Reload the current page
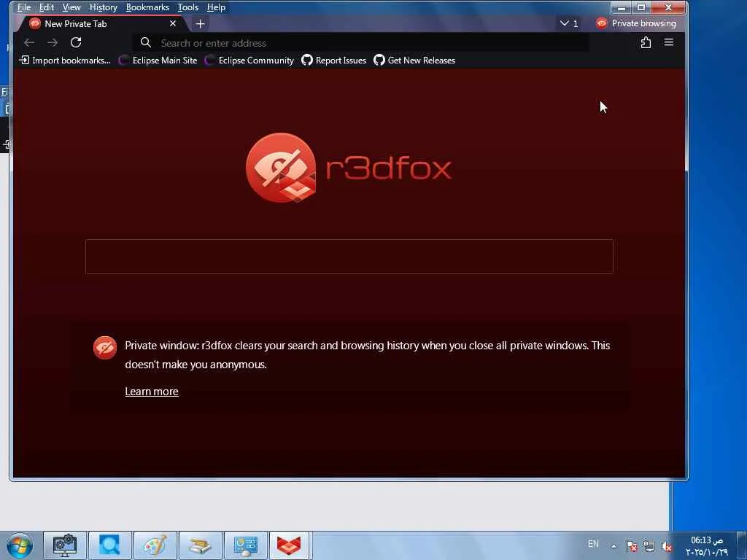Image resolution: width=747 pixels, height=560 pixels. (76, 42)
